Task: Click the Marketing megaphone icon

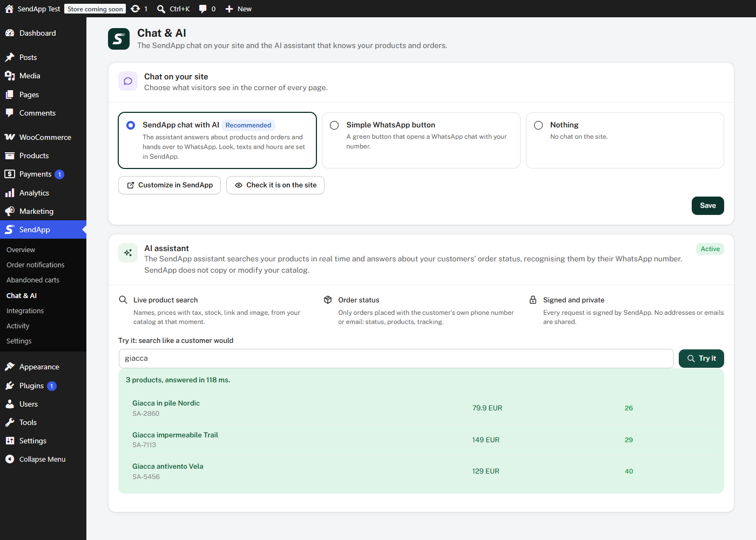Action: coord(10,211)
